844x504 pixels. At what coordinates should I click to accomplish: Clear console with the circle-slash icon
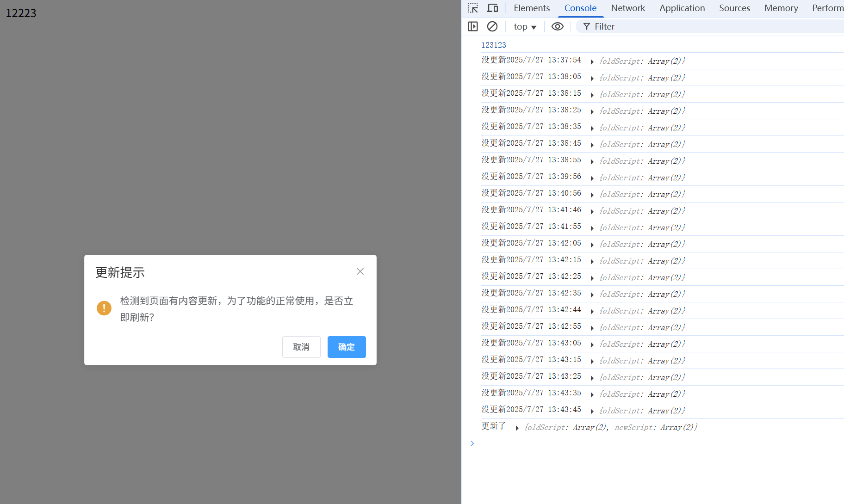[492, 26]
